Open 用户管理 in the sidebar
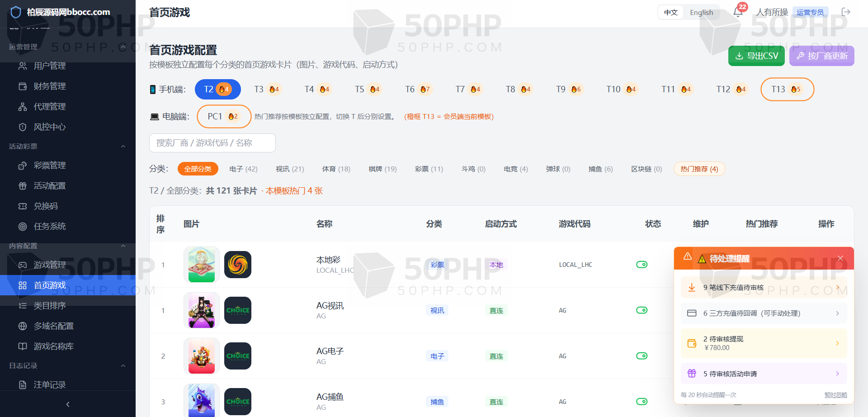Image resolution: width=868 pixels, height=417 pixels. point(68,66)
